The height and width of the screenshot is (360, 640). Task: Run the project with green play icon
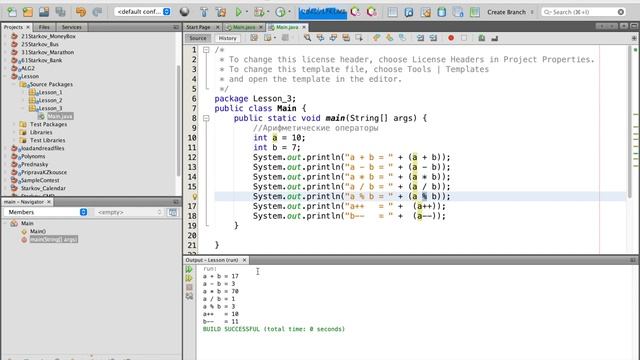click(x=238, y=12)
